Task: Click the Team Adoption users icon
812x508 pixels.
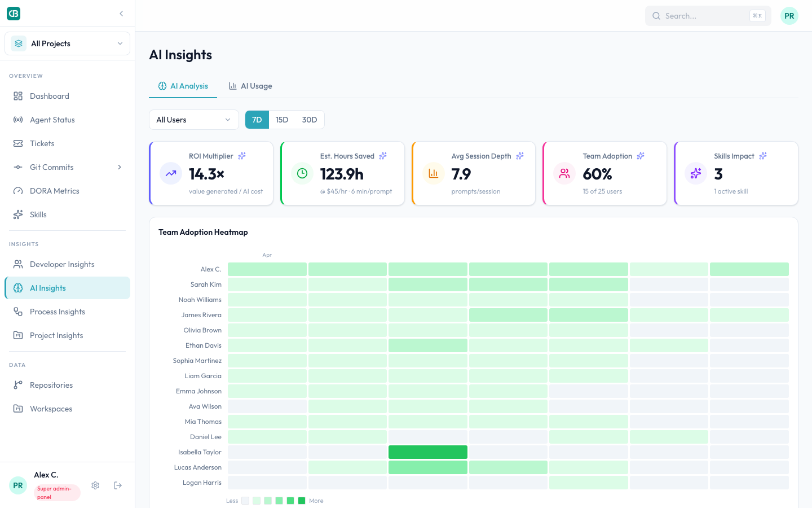Action: 564,173
